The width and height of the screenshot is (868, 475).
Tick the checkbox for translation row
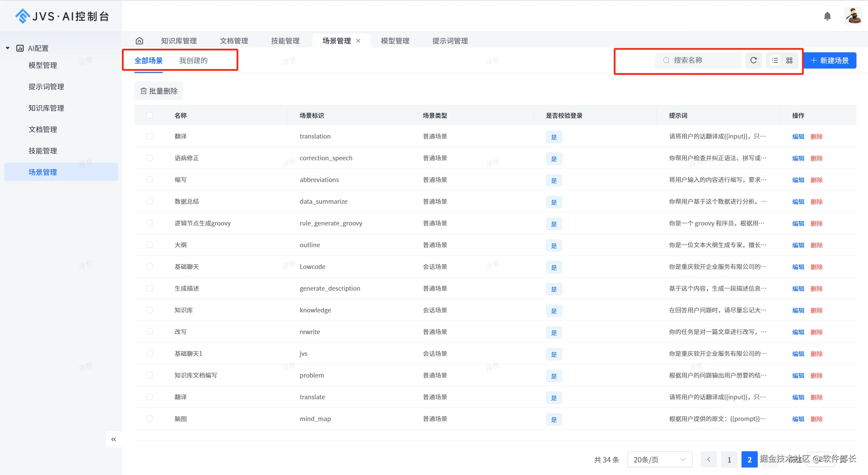(149, 136)
